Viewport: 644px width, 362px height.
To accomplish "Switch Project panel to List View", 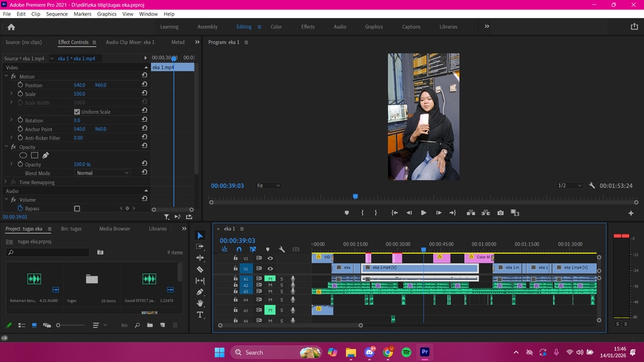I will coord(21,325).
